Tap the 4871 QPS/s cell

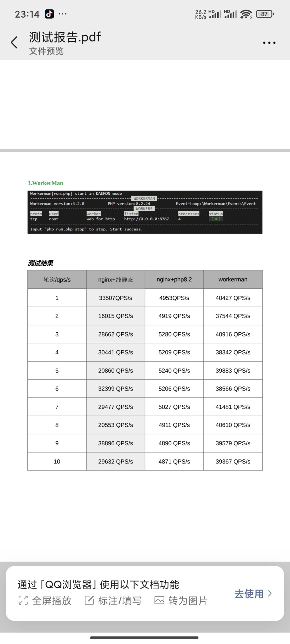[174, 462]
